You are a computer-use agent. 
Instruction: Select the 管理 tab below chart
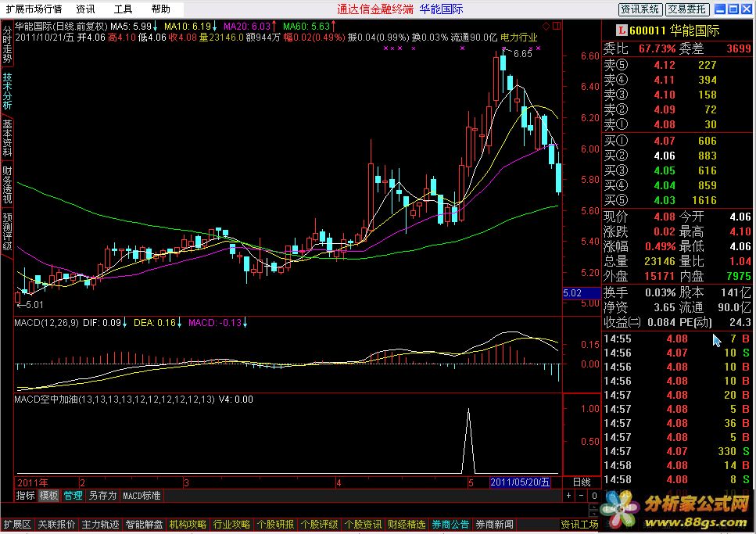coord(73,496)
